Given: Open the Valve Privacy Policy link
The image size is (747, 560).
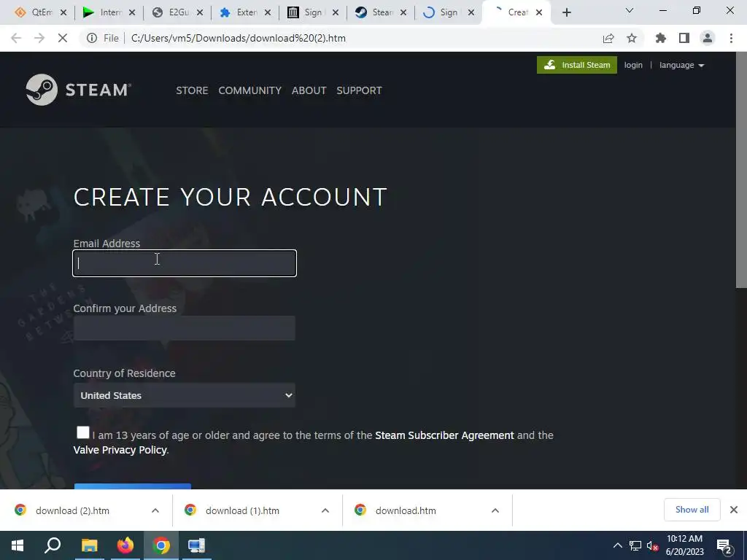Looking at the screenshot, I should click(x=120, y=450).
